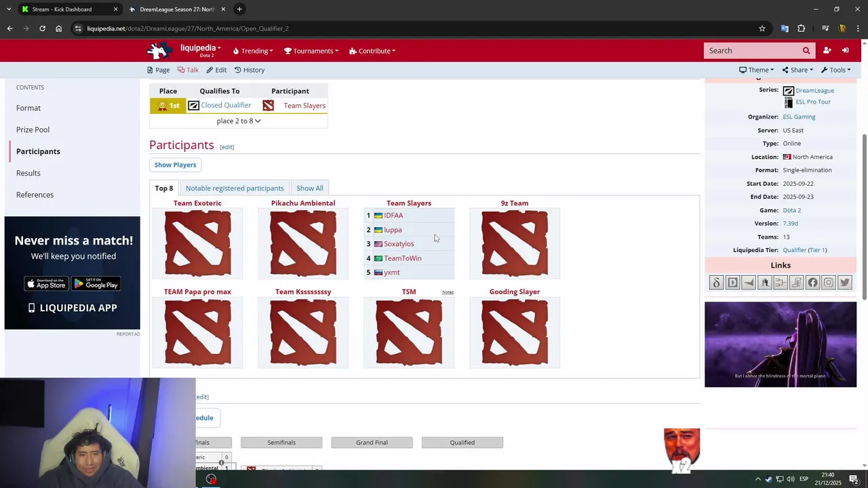Reload the page
This screenshot has width=868, height=488.
(42, 28)
